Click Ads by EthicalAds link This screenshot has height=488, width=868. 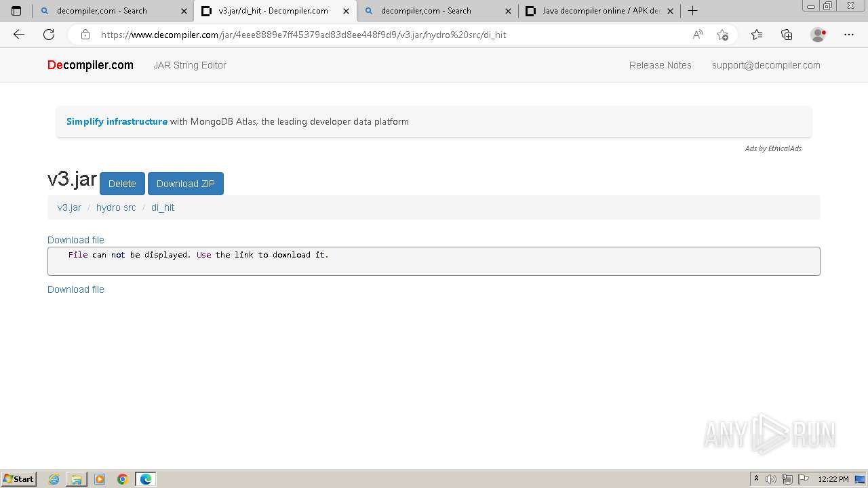point(773,148)
